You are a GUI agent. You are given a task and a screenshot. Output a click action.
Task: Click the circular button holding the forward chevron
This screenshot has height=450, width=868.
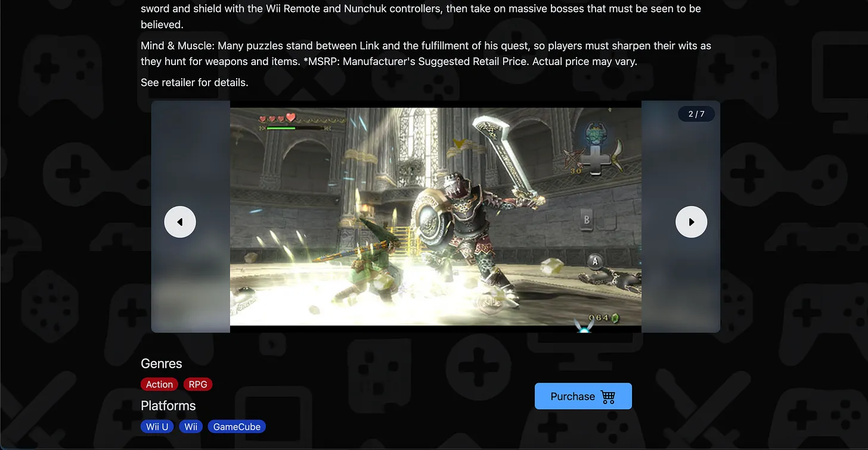[691, 221]
